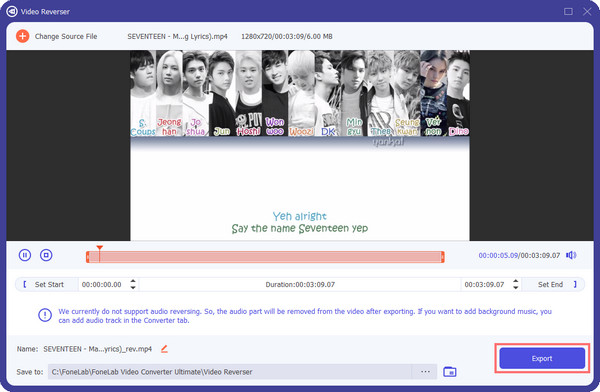Increase the end time with the up arrow
This screenshot has height=392, width=600.
click(516, 281)
